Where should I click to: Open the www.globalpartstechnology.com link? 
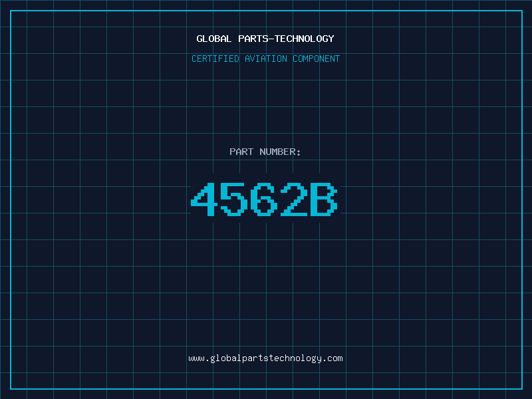click(265, 358)
